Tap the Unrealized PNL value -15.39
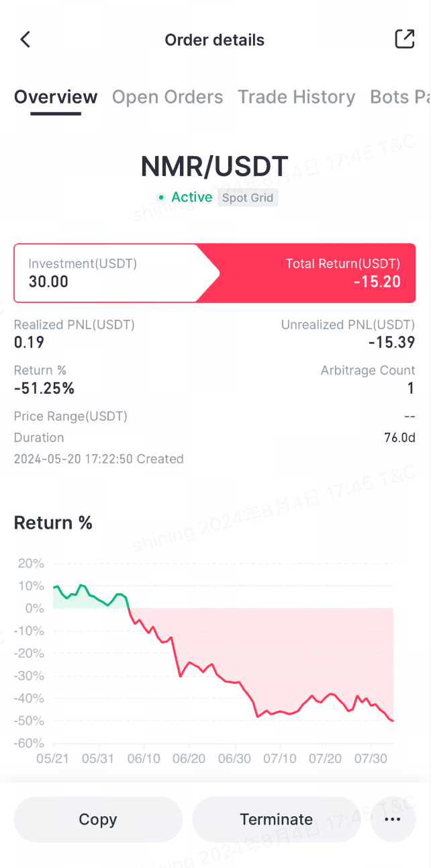431x868 pixels. (x=391, y=343)
